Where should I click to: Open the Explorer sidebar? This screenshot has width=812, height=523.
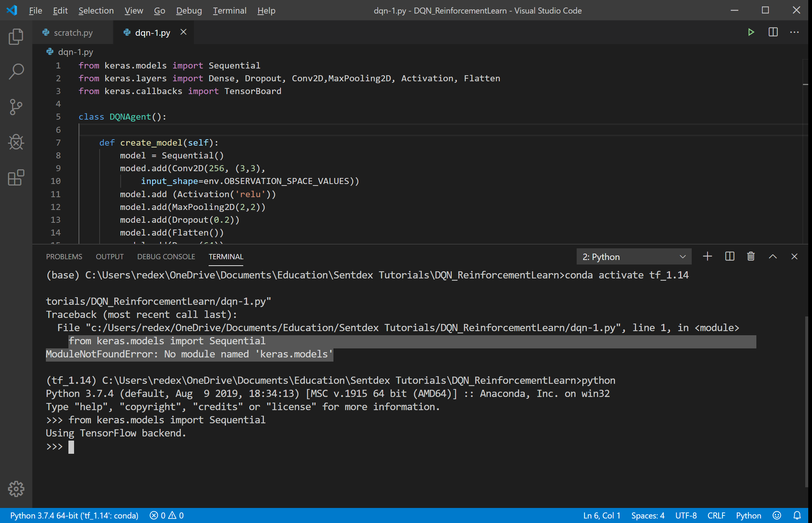16,36
